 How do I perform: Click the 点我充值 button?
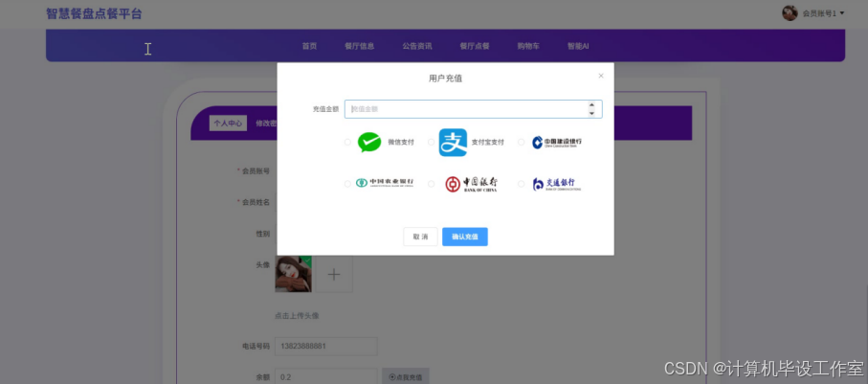[x=405, y=376]
